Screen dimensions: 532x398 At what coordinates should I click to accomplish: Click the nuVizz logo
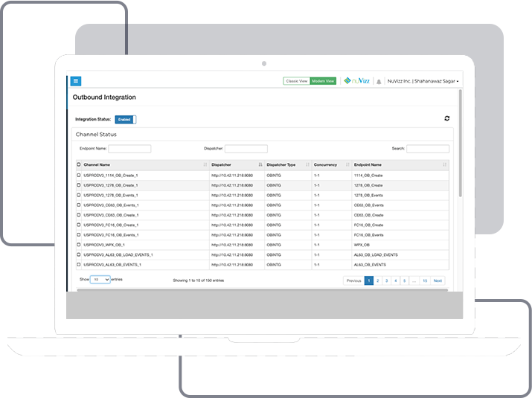356,81
